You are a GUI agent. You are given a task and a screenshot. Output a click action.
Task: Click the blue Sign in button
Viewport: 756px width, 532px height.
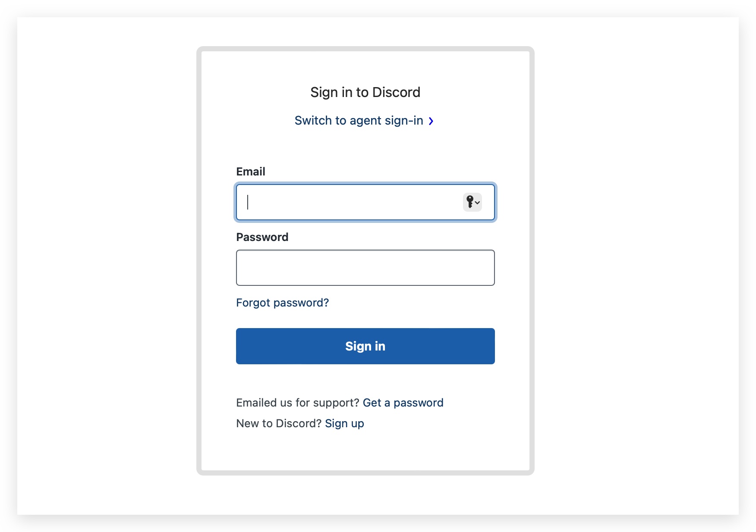point(365,346)
